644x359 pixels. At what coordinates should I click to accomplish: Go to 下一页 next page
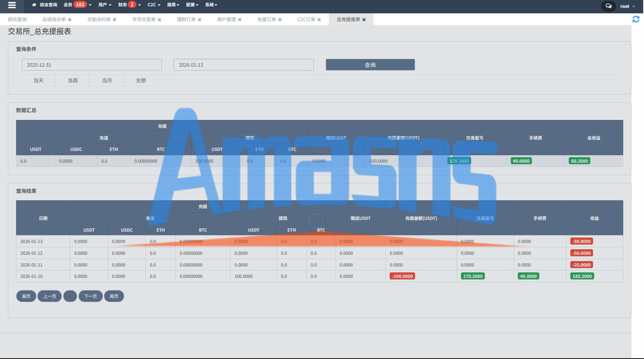click(91, 296)
